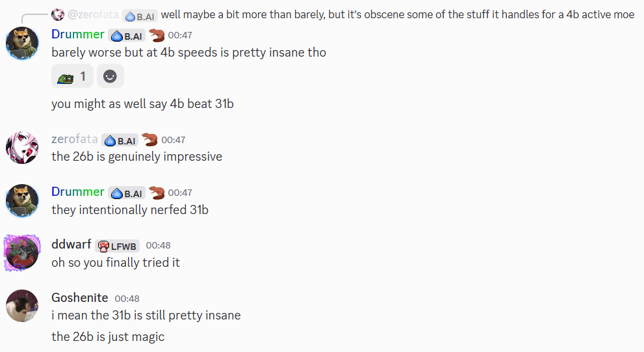Viewport: 644px width, 352px height.
Task: Click the LFWB server tag beside ddwarf
Action: pos(117,246)
